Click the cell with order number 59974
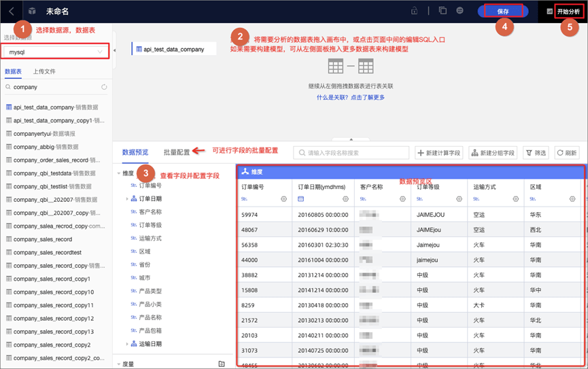 264,215
